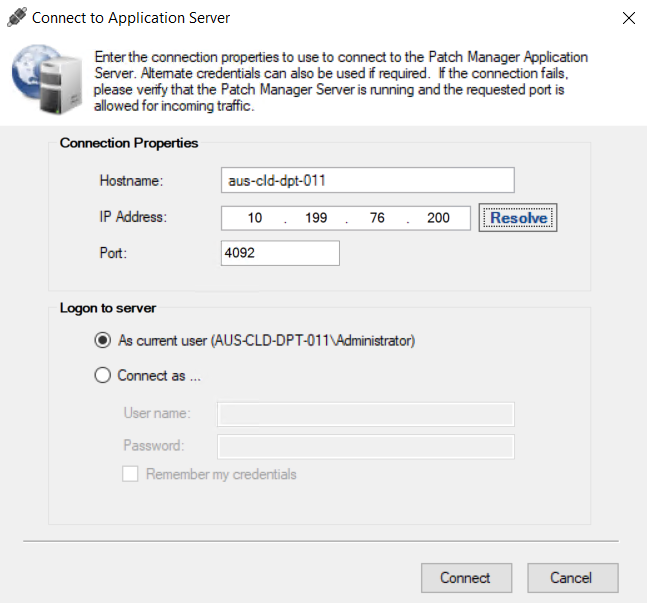Close the Connect to Application Server dialog

point(628,18)
